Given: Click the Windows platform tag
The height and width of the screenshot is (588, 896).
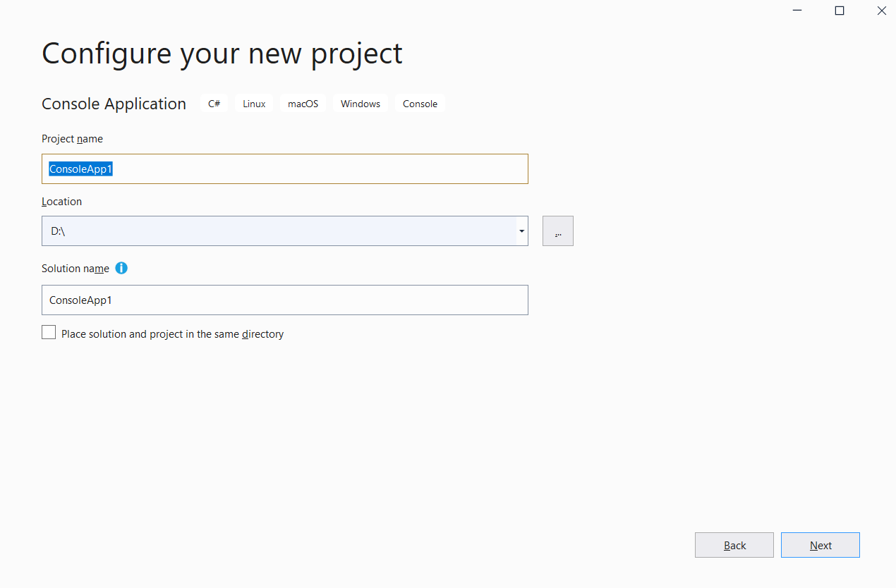Looking at the screenshot, I should [x=360, y=104].
